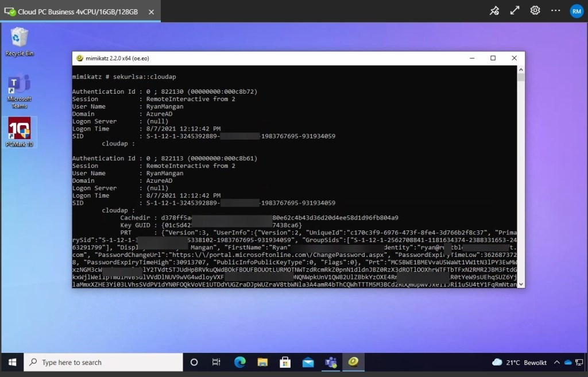Show hidden system tray icons
The width and height of the screenshot is (588, 377).
click(x=557, y=363)
